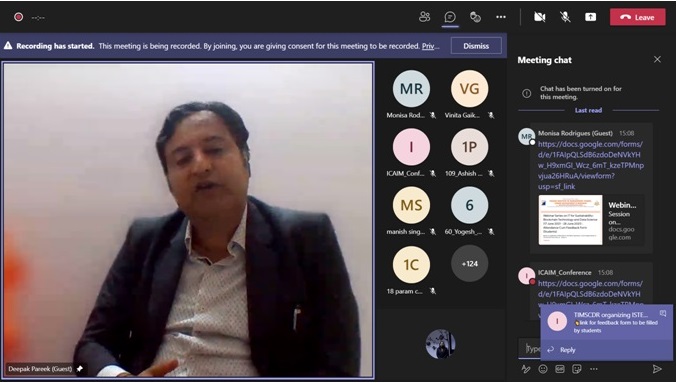Click the red recording indicator
Screen dimensions: 677x383
pyautogui.click(x=18, y=17)
